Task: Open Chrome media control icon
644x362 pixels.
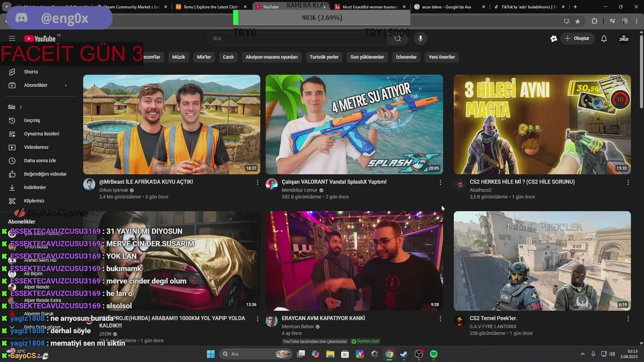Action: [x=612, y=21]
